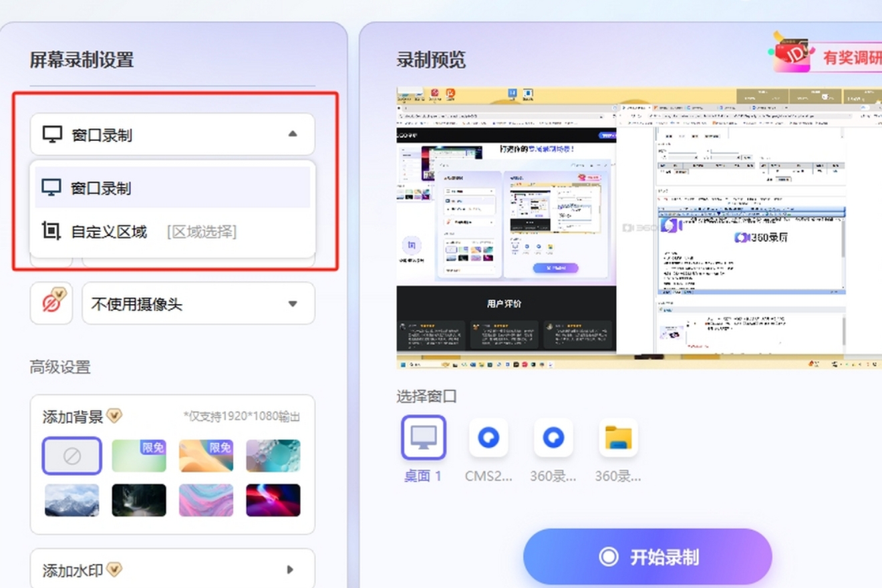Screen dimensions: 882x588
Task: Open the 不使用摄像头 camera dropdown
Action: [198, 303]
